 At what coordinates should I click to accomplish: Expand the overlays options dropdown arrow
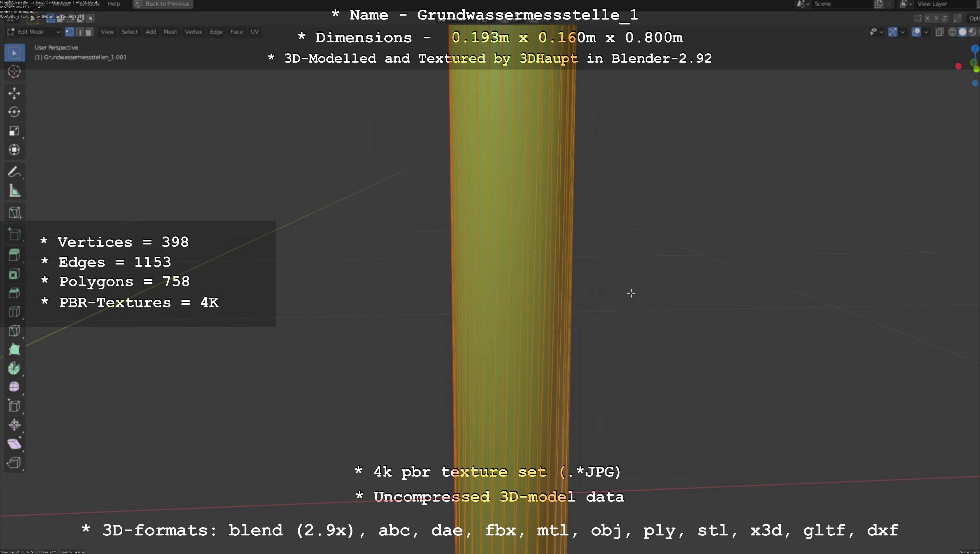point(926,32)
